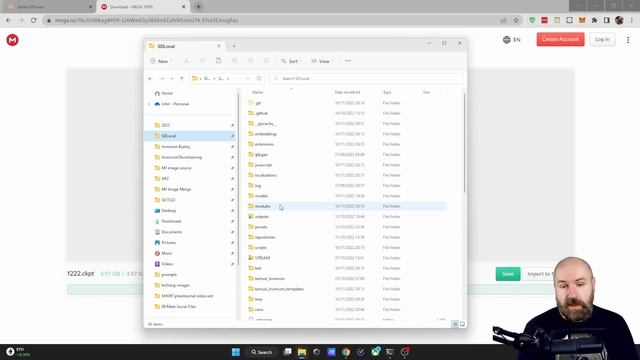Open Windows Start menu on taskbar
The height and width of the screenshot is (360, 640).
(236, 352)
